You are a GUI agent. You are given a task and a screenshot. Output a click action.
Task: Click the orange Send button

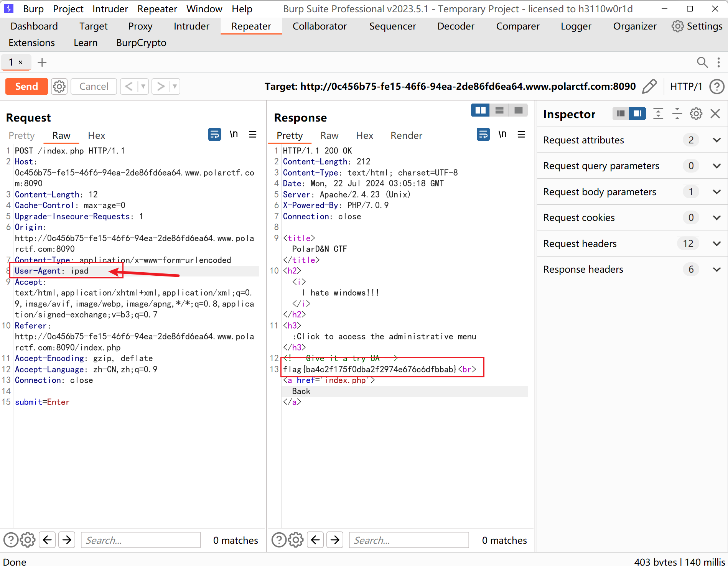pos(26,86)
